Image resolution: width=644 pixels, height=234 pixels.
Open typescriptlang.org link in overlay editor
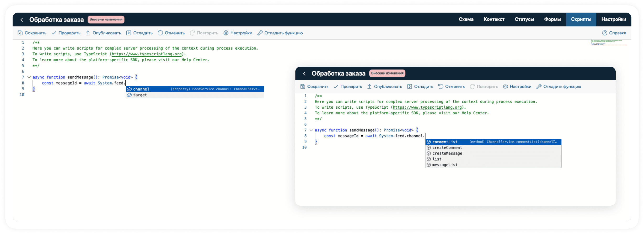(427, 107)
